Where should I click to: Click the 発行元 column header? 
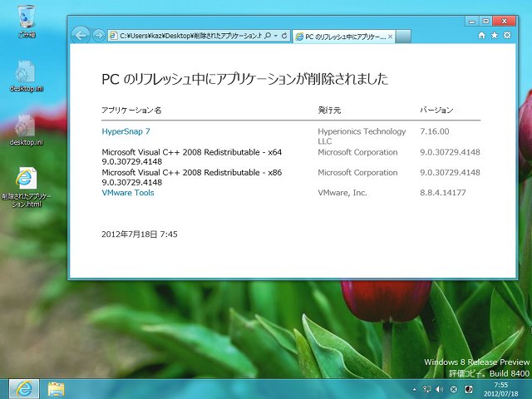[x=329, y=110]
